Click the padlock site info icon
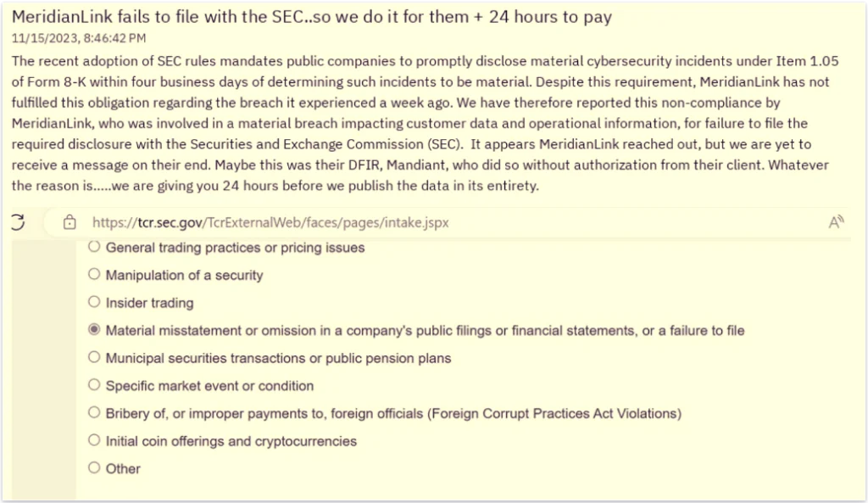868x503 pixels. tap(70, 222)
